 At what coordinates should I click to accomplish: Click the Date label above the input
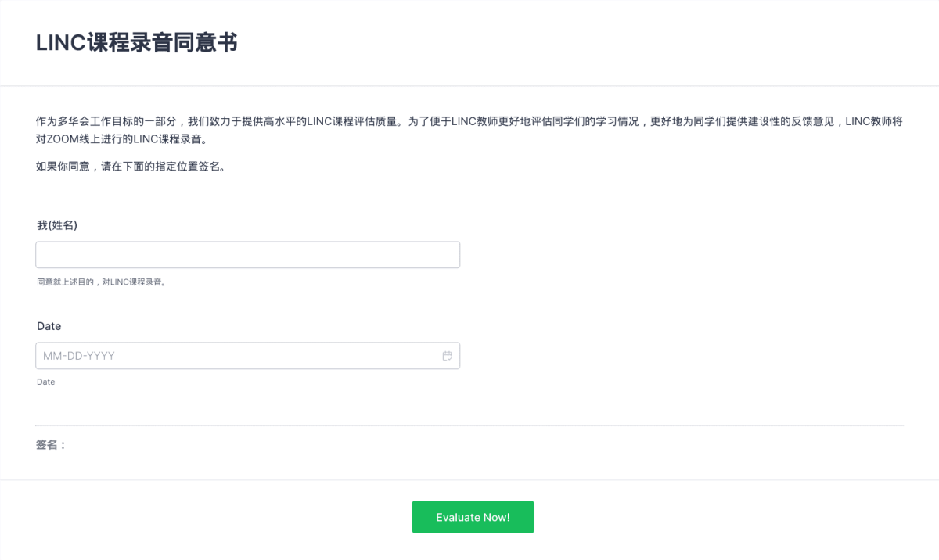pos(49,326)
